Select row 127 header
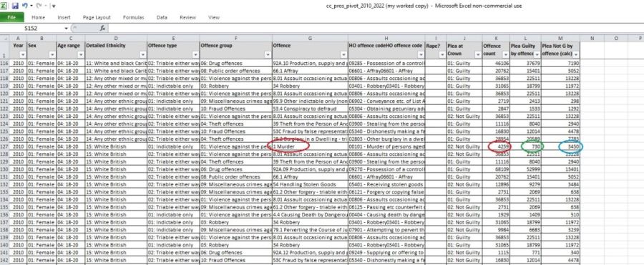The height and width of the screenshot is (265, 644). (5, 146)
